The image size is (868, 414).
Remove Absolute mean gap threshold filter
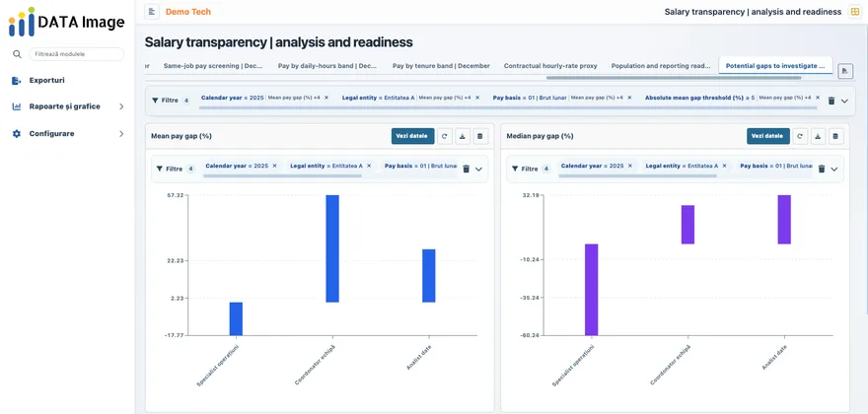[818, 98]
